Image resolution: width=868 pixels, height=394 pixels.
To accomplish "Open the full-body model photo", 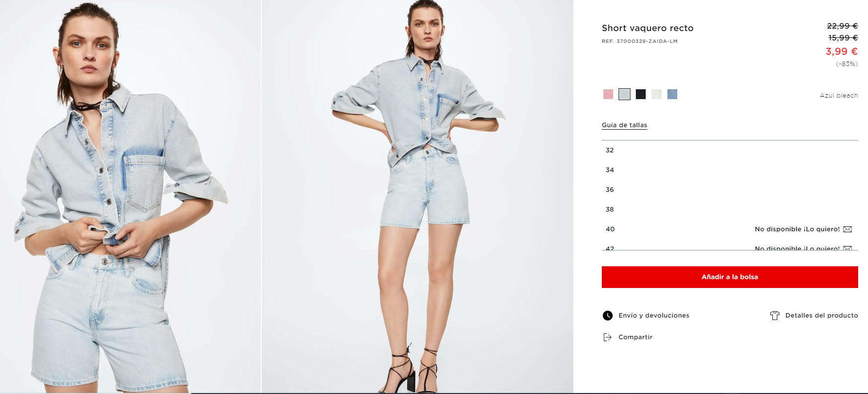I will click(x=417, y=197).
